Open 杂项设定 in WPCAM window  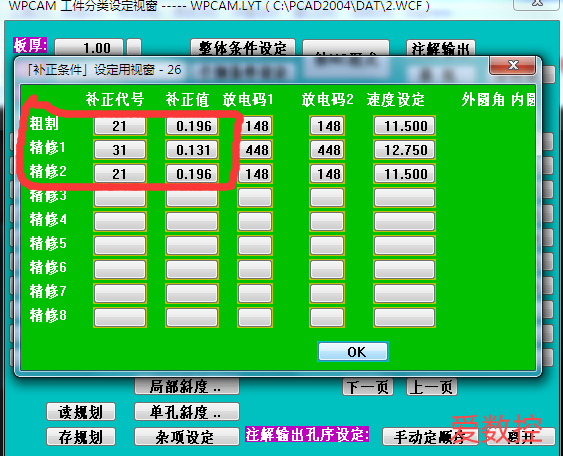click(x=187, y=437)
